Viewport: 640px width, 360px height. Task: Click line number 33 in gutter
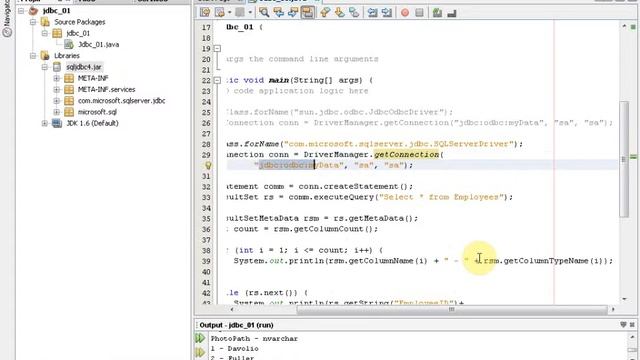[x=206, y=197]
